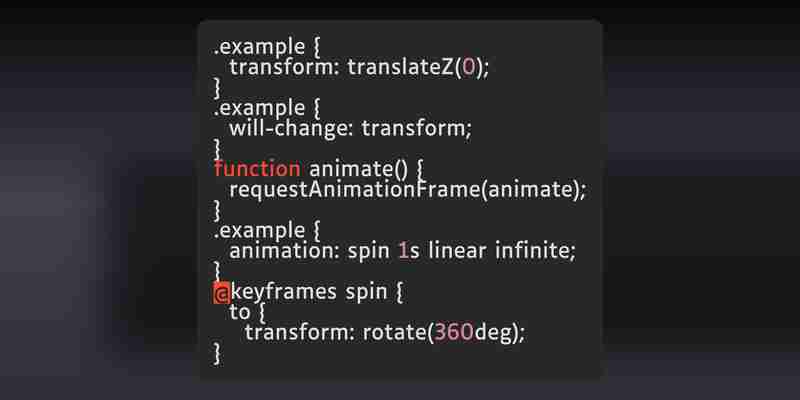Click the 'to' keyframe selector
Image resolution: width=800 pixels, height=400 pixels.
point(240,313)
